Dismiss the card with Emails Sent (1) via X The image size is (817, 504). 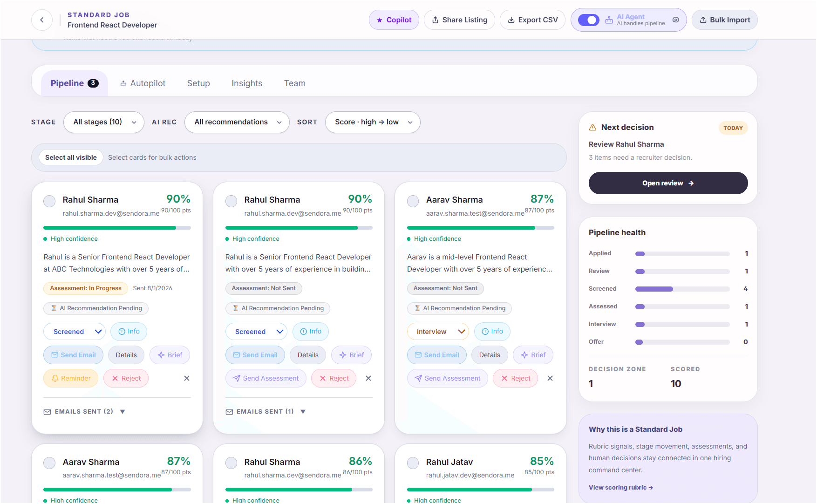[x=368, y=378]
